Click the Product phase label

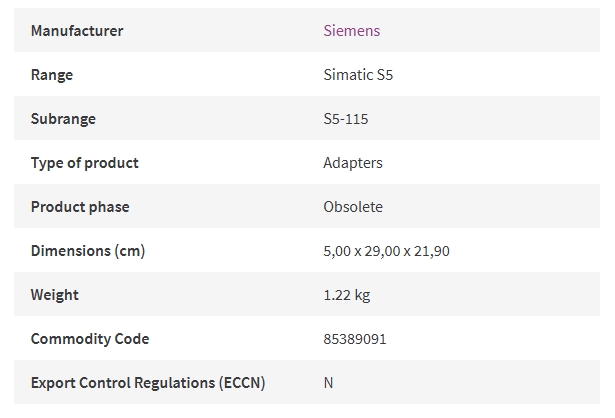(x=80, y=207)
